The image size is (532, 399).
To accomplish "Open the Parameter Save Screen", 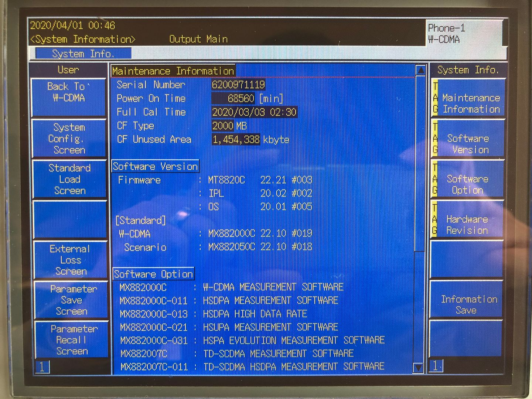I will click(x=71, y=300).
